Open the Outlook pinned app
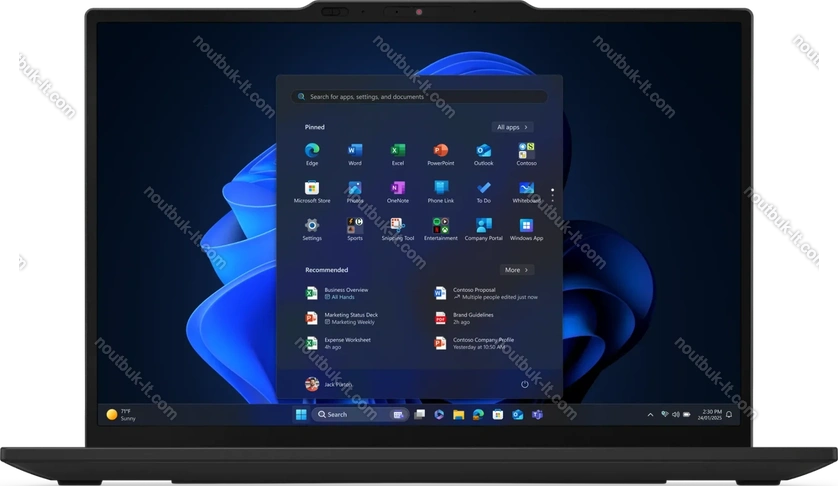Viewport: 838px width, 486px height. [484, 151]
